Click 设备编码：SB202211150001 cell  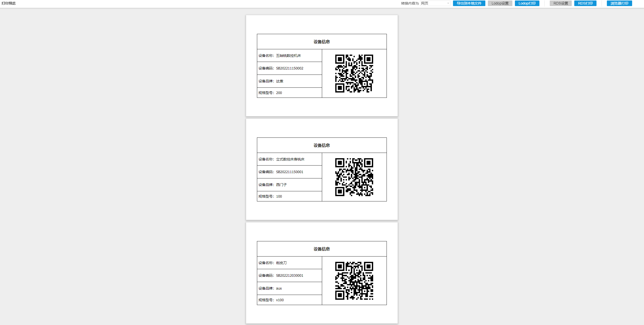point(290,172)
